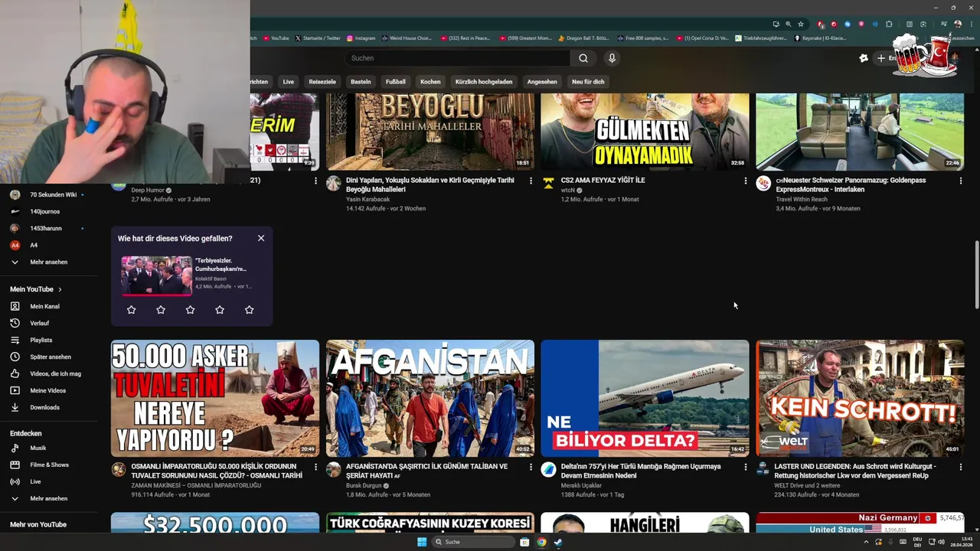Viewport: 980px width, 551px height.
Task: Rate video with fifth star
Action: click(249, 310)
